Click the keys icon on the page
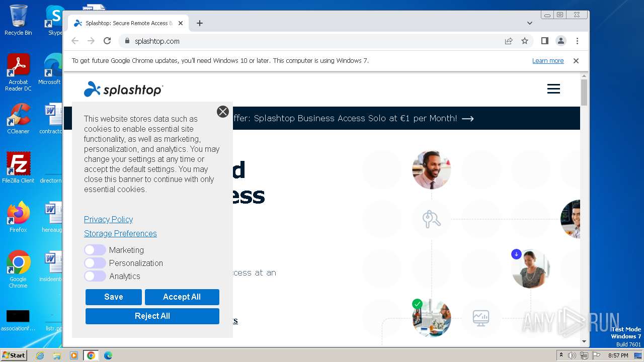Screen dimensions: 644x362 pyautogui.click(x=431, y=219)
